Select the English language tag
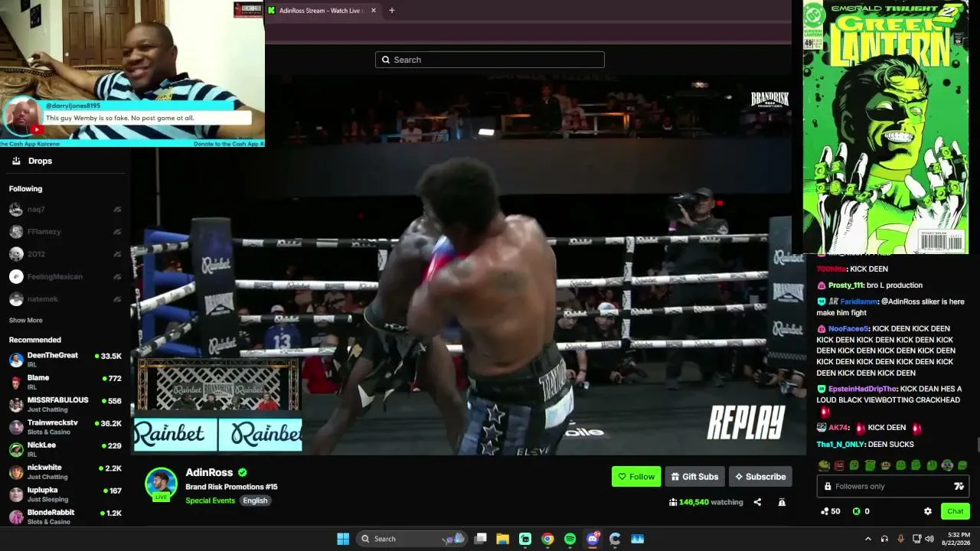The image size is (980, 551). coord(255,500)
